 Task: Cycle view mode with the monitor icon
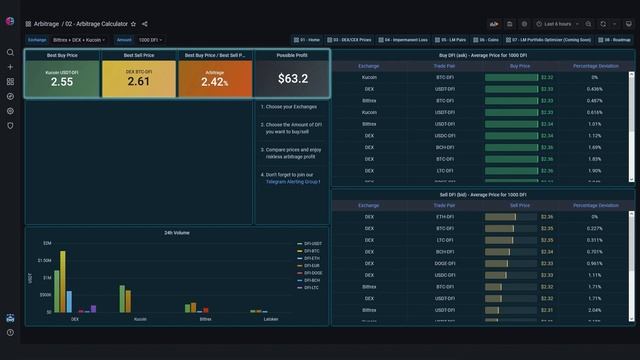[629, 24]
